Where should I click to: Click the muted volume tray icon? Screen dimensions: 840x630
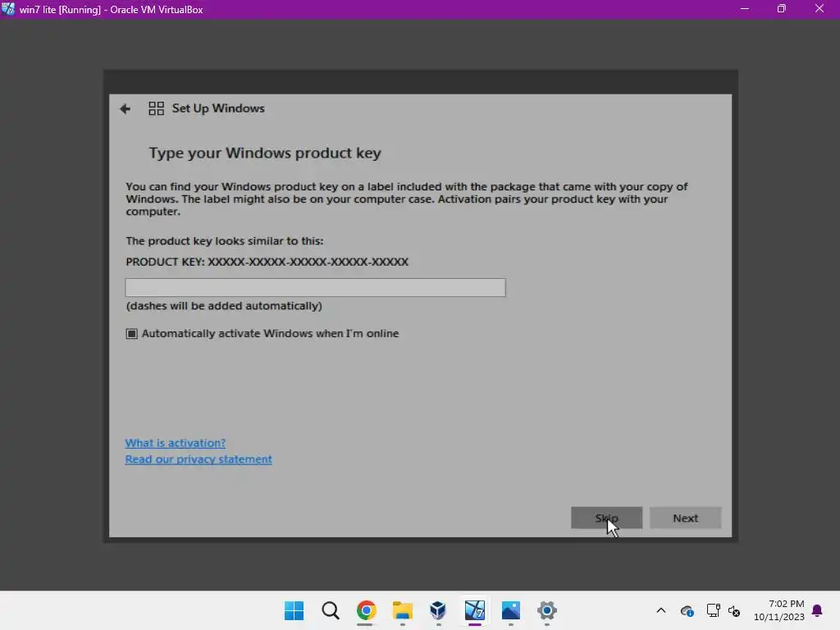click(734, 610)
